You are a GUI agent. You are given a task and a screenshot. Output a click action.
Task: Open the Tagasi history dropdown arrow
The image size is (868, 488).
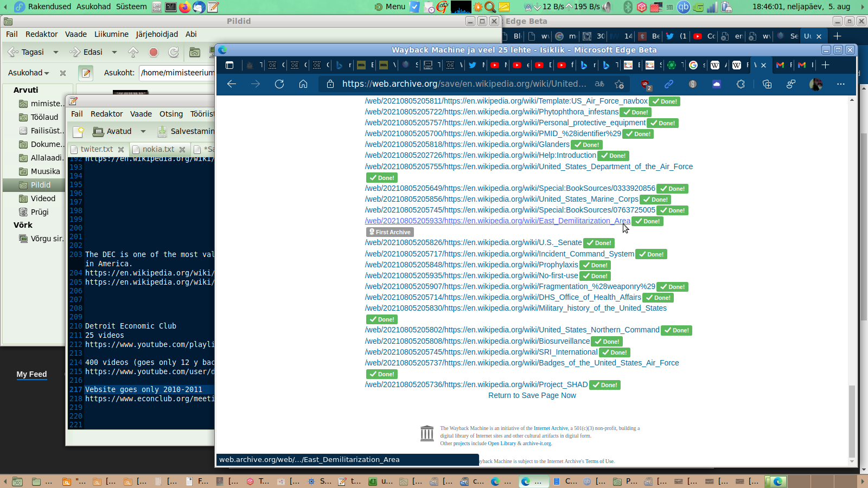coord(55,52)
